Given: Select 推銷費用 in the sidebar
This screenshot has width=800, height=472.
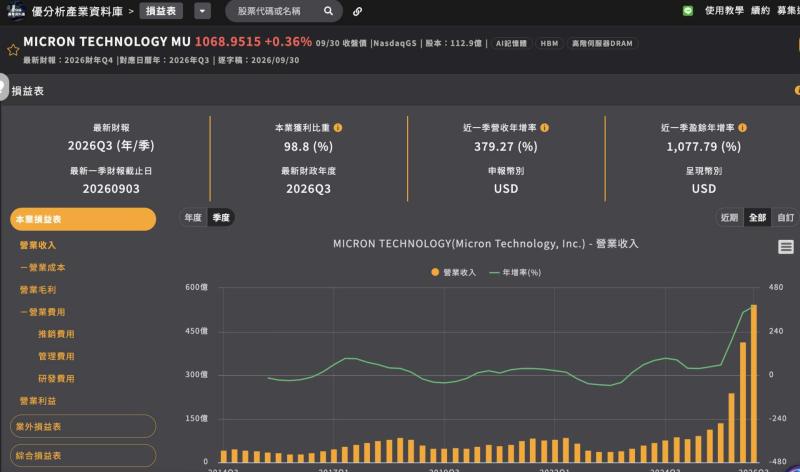Looking at the screenshot, I should 57,334.
